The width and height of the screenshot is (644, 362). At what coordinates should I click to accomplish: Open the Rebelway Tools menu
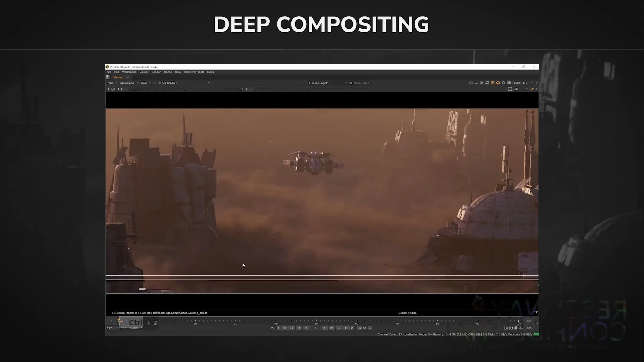[x=194, y=72]
